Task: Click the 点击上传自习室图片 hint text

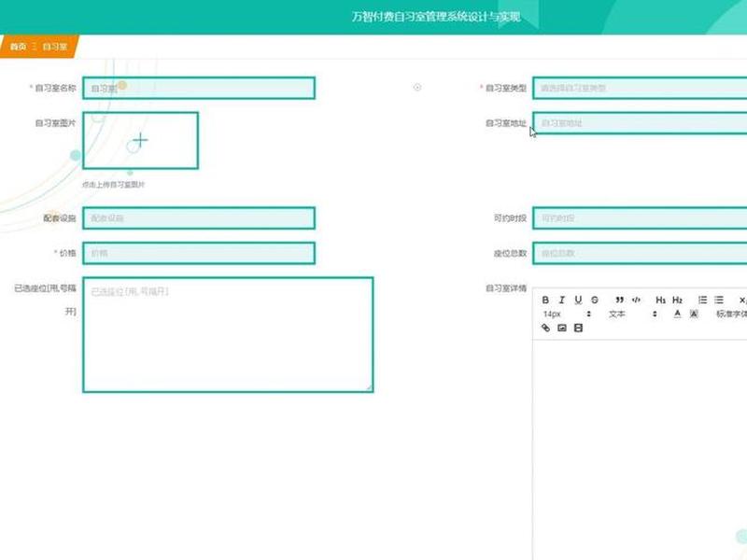Action: pos(113,184)
